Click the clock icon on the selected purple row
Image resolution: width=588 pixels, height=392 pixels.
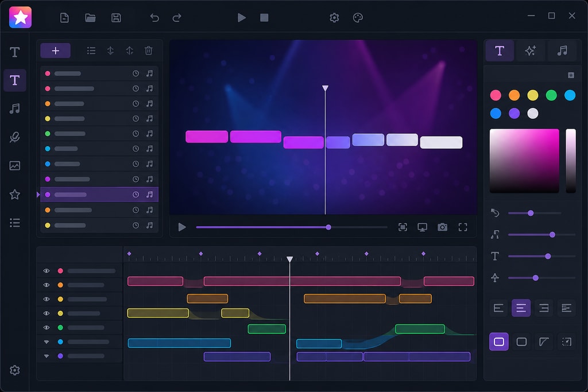point(136,195)
